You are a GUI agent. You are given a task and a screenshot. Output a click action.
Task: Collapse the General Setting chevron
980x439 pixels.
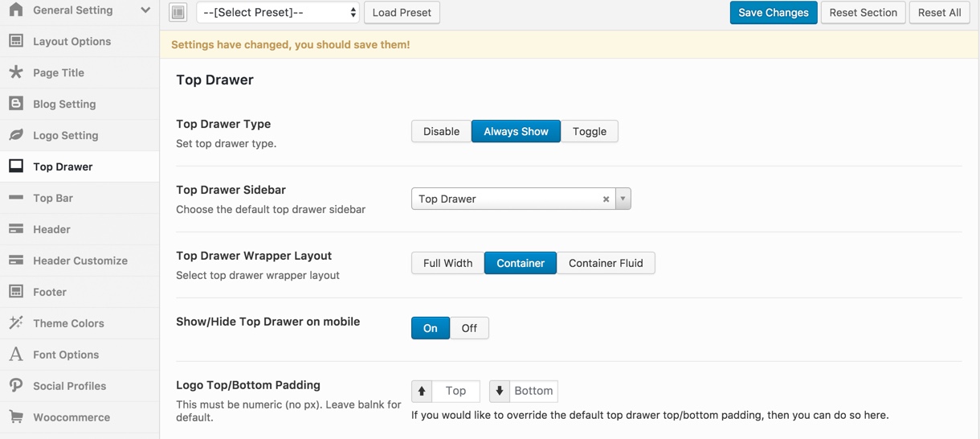(145, 10)
